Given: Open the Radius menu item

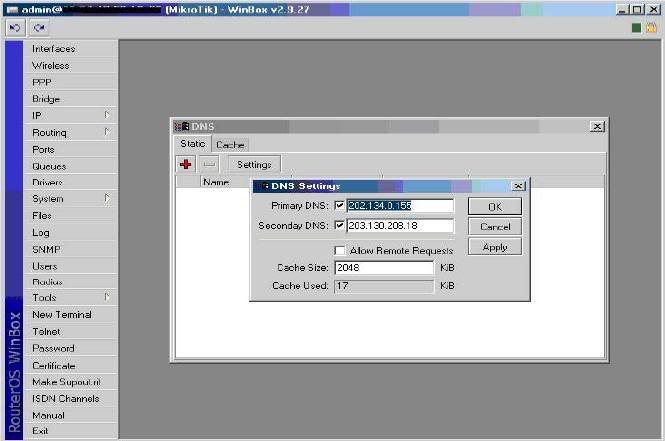Looking at the screenshot, I should point(70,282).
